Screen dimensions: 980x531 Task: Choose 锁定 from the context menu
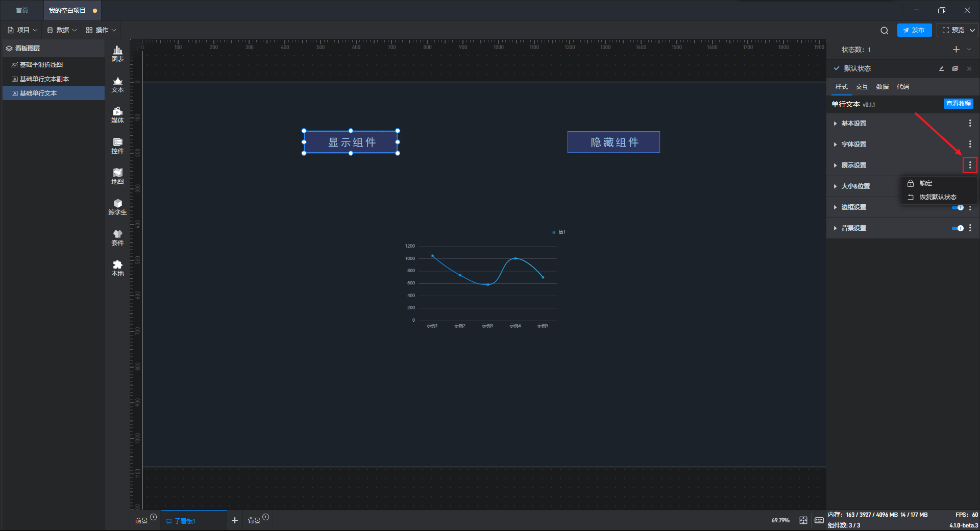point(939,183)
